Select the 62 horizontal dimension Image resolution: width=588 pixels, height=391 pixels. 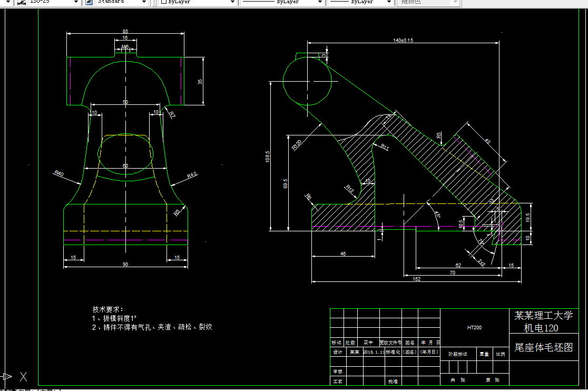pos(458,265)
